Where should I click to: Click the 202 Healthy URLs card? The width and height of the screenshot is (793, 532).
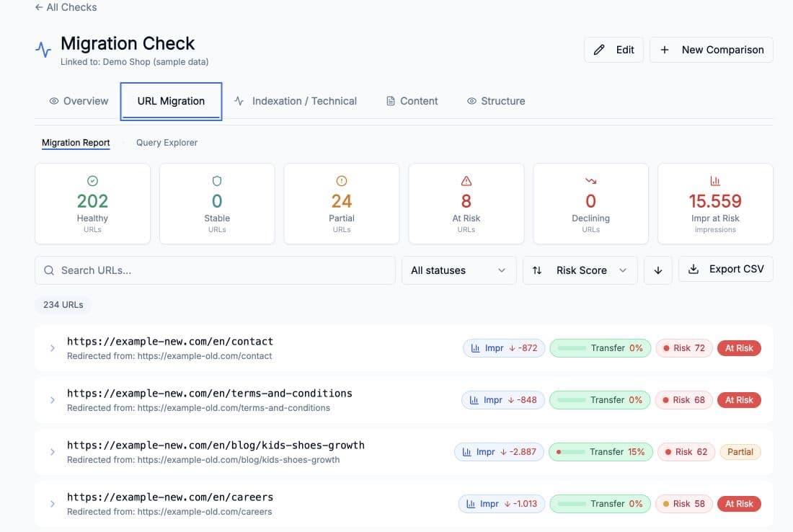point(92,203)
